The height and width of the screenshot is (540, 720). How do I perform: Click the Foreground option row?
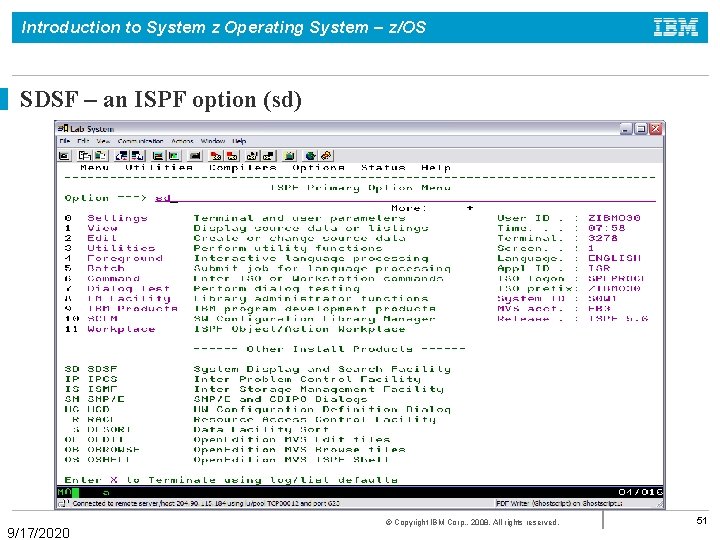coord(247,259)
